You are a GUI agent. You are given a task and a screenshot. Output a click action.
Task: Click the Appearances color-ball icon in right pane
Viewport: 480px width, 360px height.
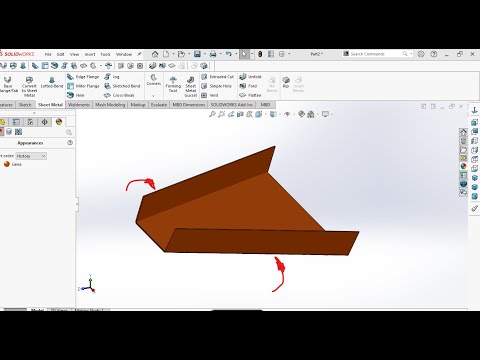point(464,166)
